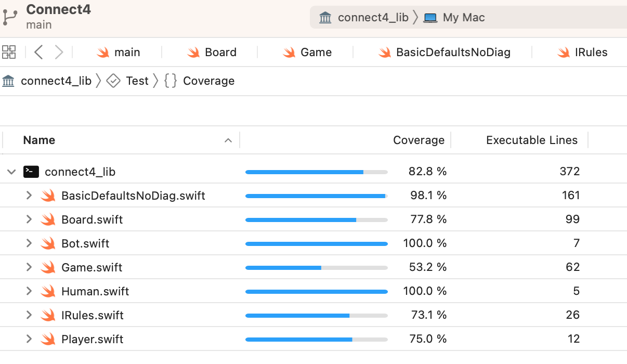The height and width of the screenshot is (364, 627).
Task: Expand the IRules.swift row
Action: tap(29, 315)
